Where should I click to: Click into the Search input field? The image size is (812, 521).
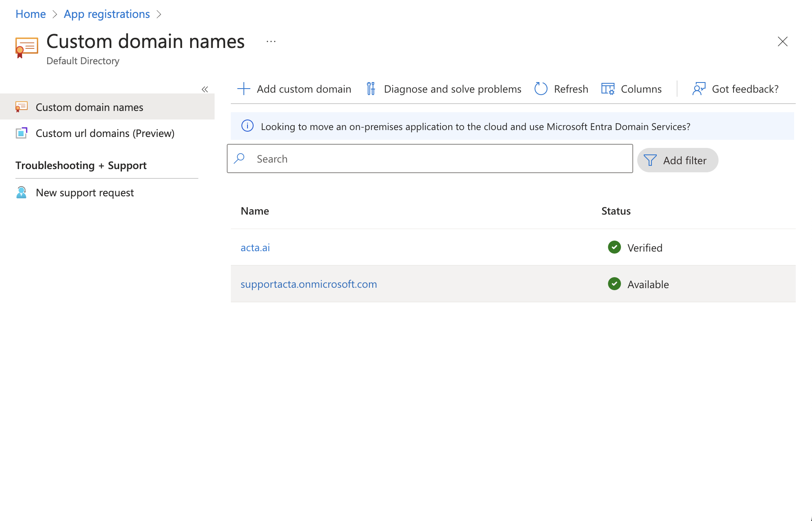430,158
